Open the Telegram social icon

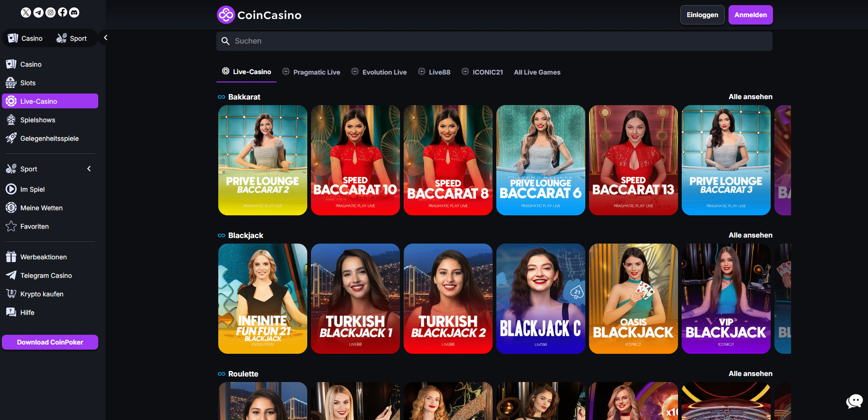coord(38,13)
